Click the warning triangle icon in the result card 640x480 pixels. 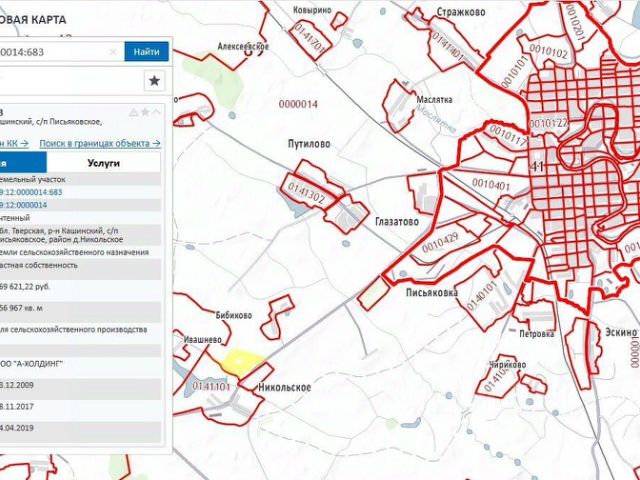[133, 113]
